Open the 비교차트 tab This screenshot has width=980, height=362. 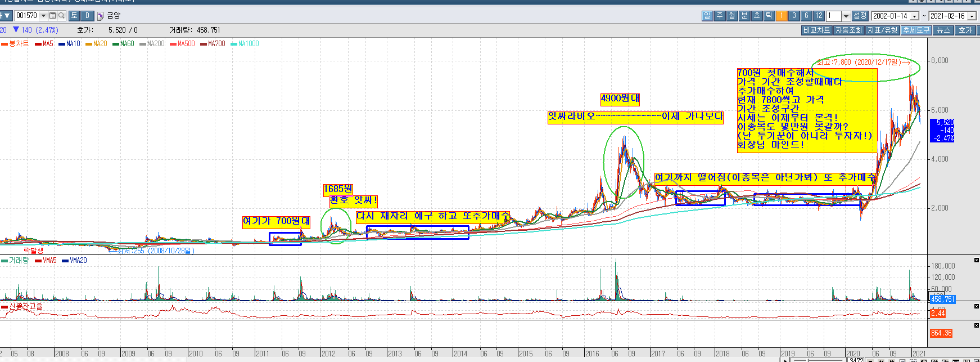(816, 30)
